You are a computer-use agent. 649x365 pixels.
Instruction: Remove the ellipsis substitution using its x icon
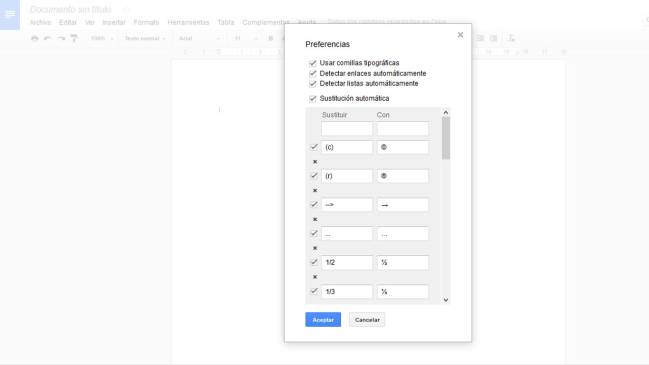tap(315, 248)
